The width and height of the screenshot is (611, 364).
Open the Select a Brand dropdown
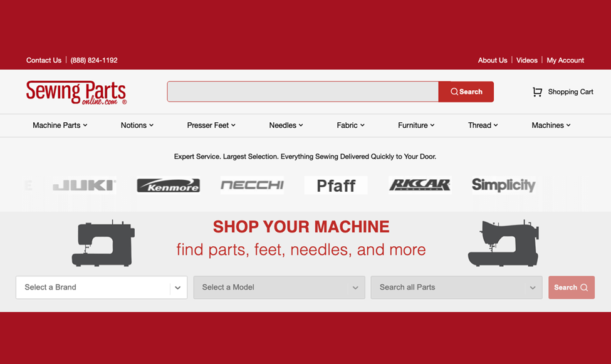pyautogui.click(x=102, y=288)
